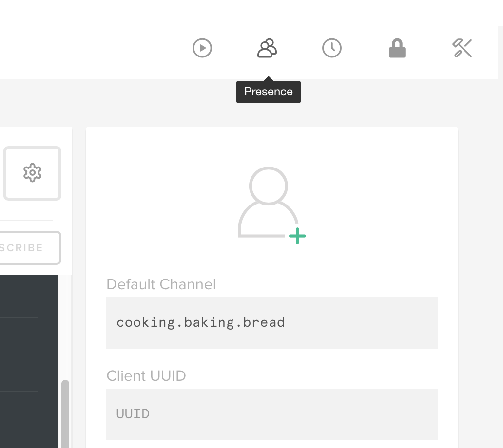This screenshot has height=448, width=503.
Task: Click the Presence tooltip label
Action: click(x=269, y=92)
